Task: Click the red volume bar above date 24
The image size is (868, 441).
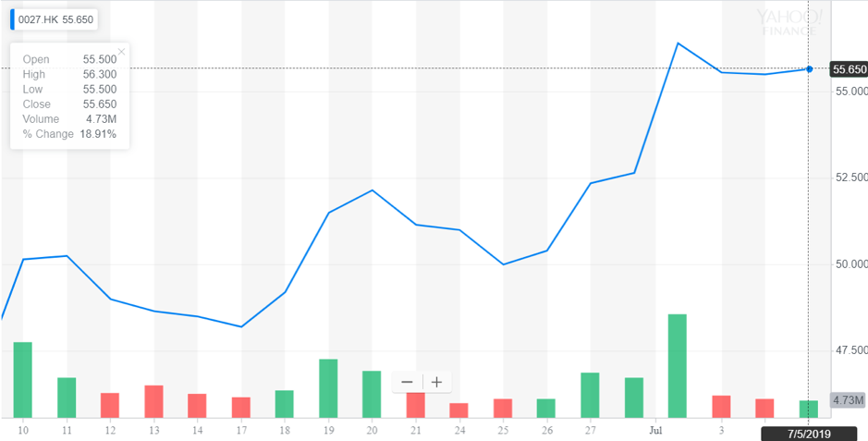Action: click(x=458, y=410)
